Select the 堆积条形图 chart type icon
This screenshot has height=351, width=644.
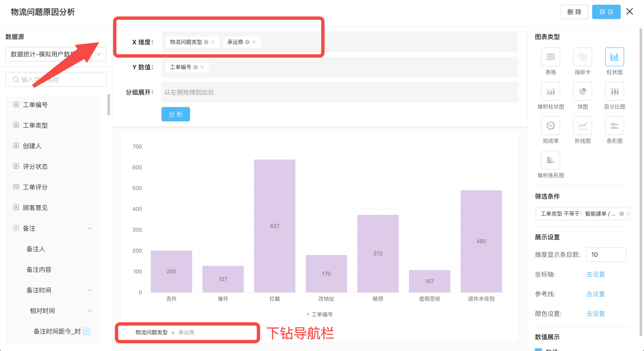pyautogui.click(x=551, y=160)
